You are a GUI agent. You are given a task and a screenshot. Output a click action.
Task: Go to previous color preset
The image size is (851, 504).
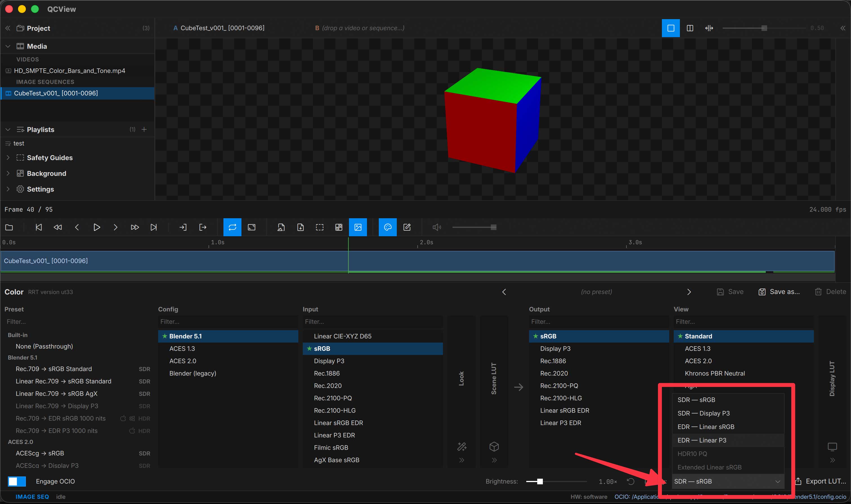pos(504,292)
